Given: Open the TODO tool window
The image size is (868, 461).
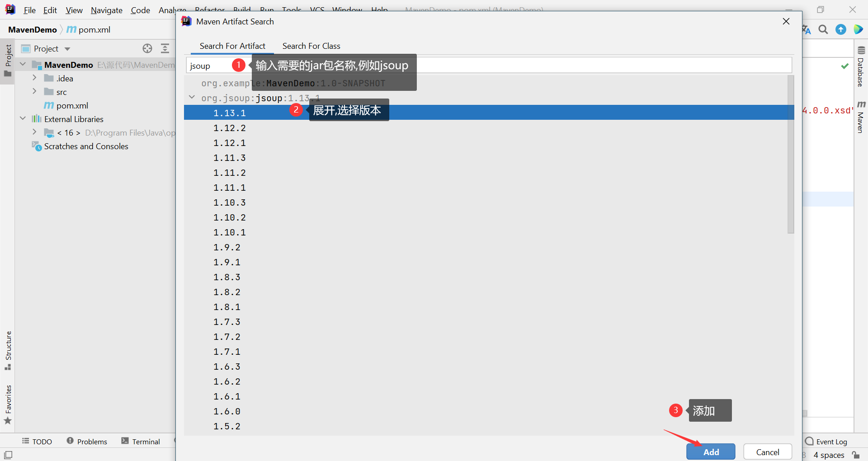Looking at the screenshot, I should (37, 442).
